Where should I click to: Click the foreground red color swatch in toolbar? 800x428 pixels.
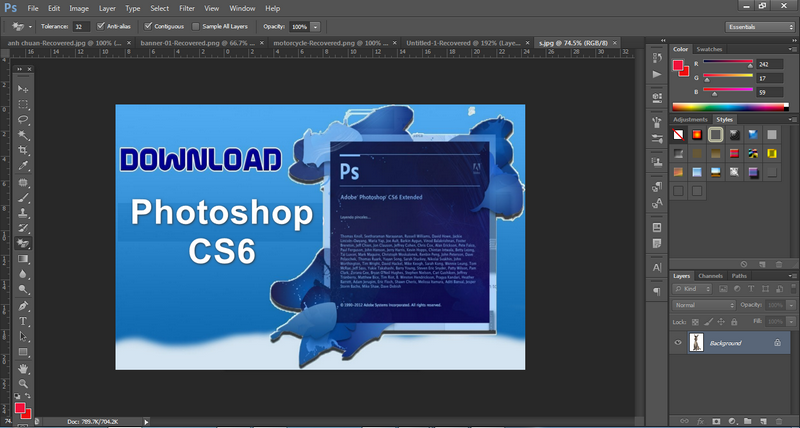[x=18, y=407]
